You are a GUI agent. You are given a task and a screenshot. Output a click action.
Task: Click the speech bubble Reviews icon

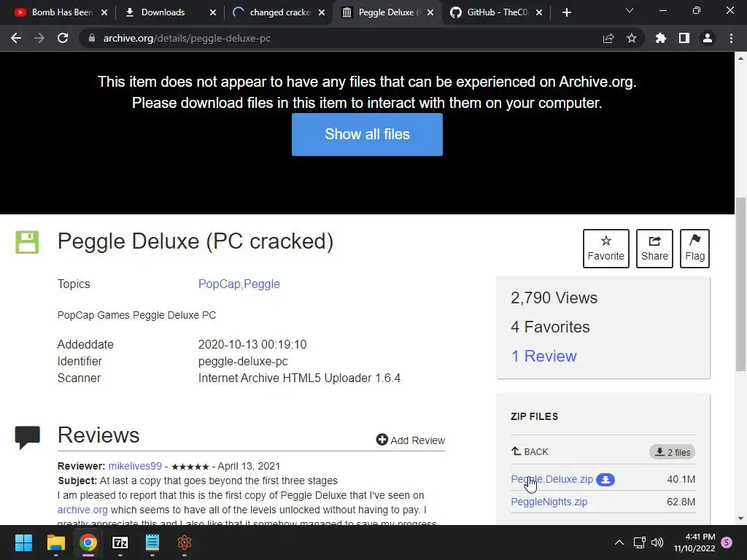[x=28, y=437]
